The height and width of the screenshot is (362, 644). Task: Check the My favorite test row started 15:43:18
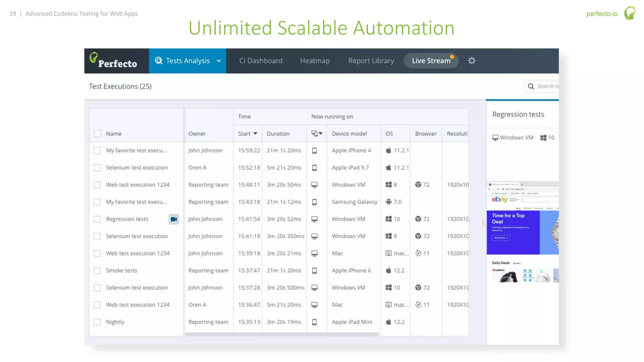[x=97, y=202]
